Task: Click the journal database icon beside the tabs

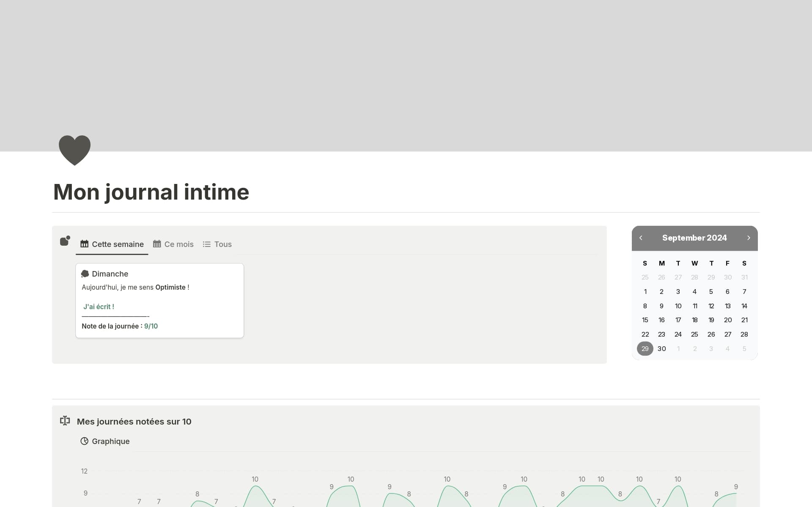Action: pyautogui.click(x=65, y=241)
